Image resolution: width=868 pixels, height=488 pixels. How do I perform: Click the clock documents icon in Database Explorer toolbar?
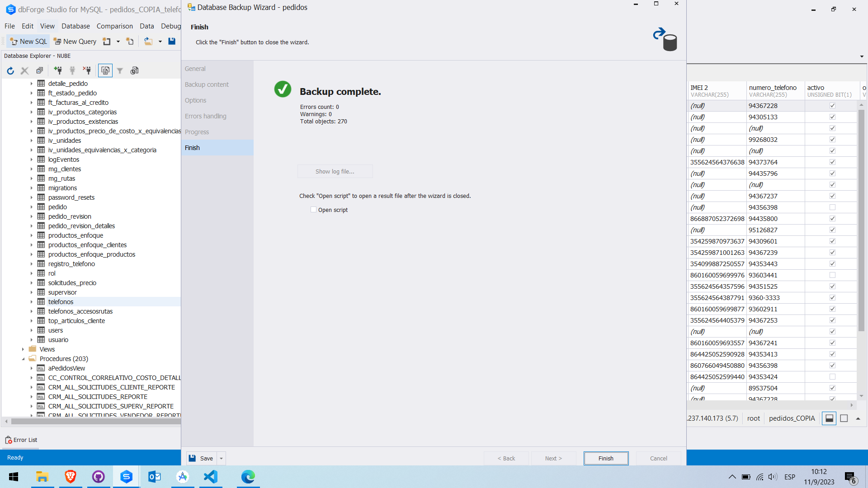(135, 70)
